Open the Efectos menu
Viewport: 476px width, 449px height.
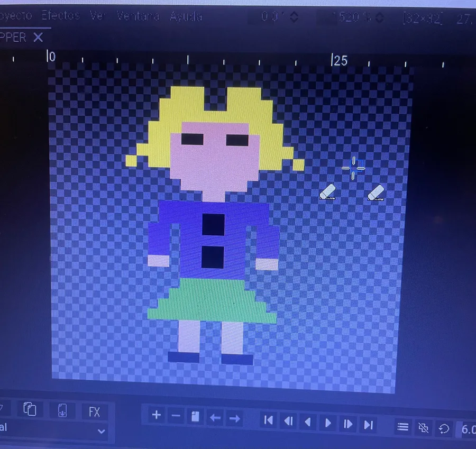(x=60, y=15)
